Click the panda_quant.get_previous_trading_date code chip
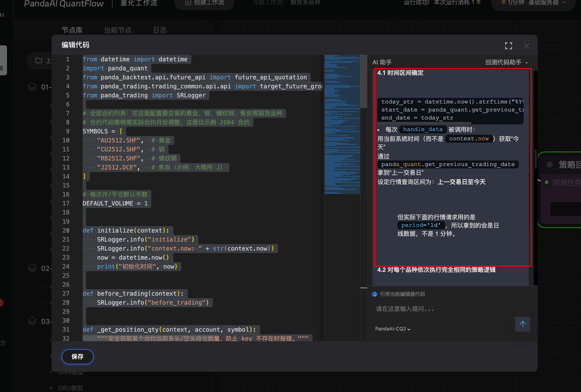 pos(448,164)
